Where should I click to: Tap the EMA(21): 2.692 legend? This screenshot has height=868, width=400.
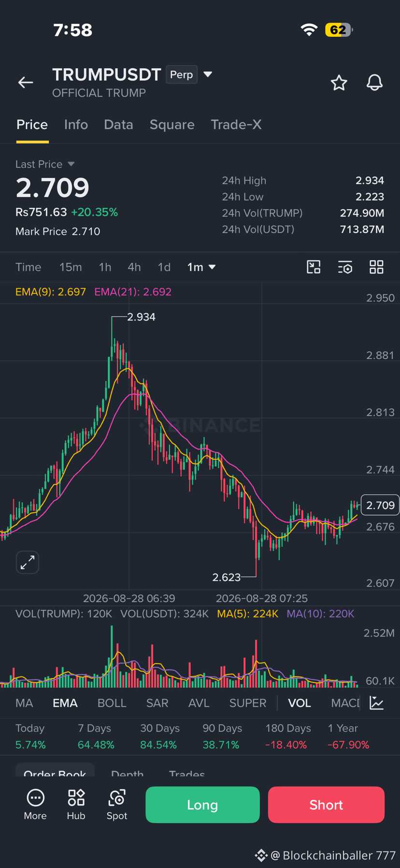click(x=133, y=292)
